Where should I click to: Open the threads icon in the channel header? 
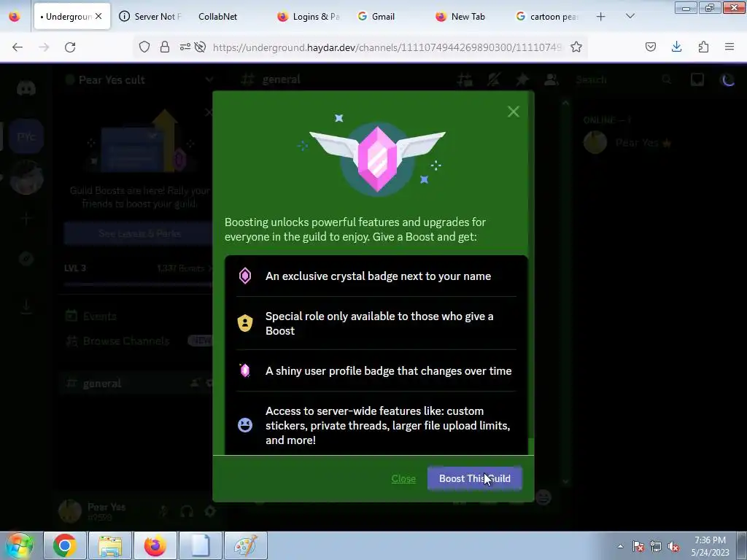point(465,80)
